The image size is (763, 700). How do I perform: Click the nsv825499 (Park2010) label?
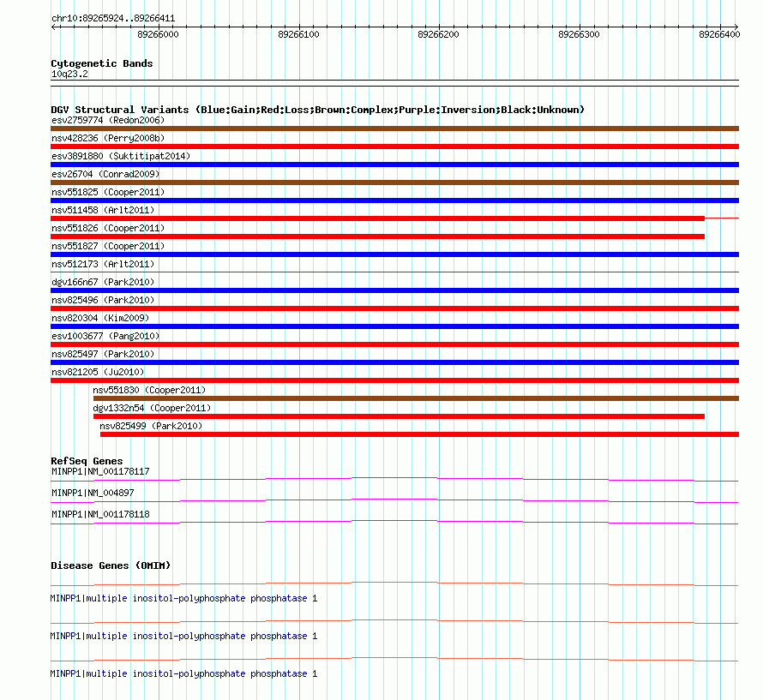pos(151,426)
